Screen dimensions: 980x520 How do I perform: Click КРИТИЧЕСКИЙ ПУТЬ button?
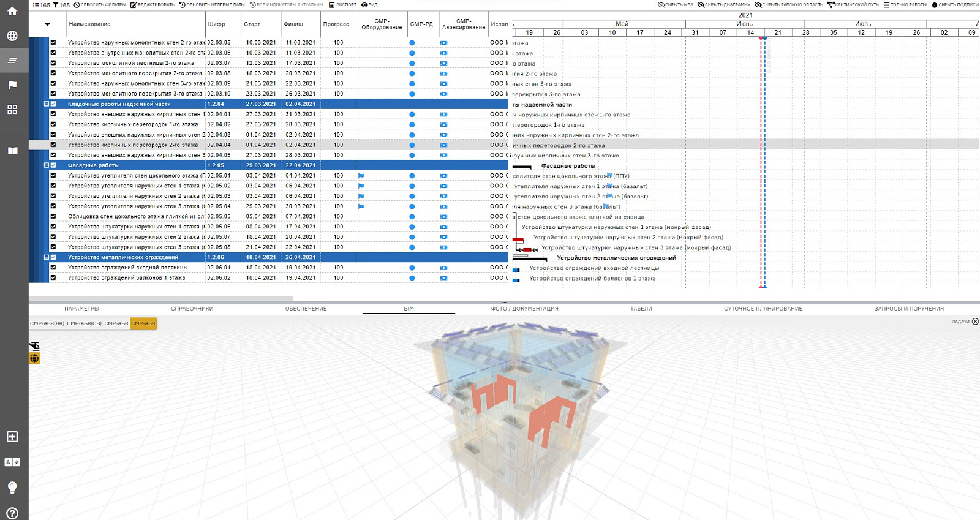(x=853, y=5)
